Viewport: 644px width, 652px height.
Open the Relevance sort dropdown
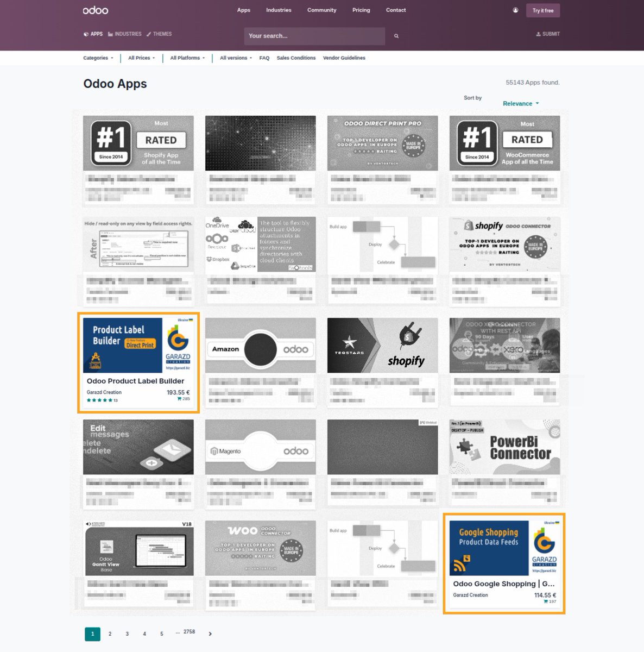click(521, 103)
